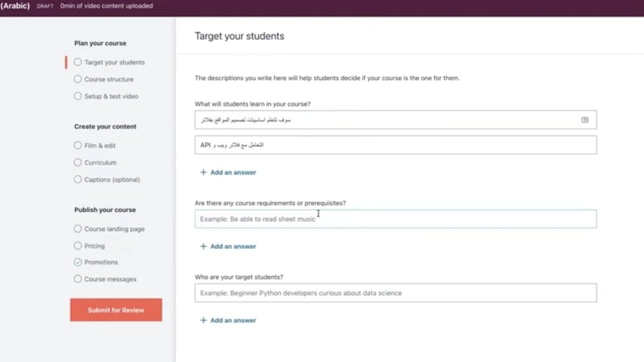Open Course landing page section
Viewport: 644px width, 362px height.
pos(114,229)
